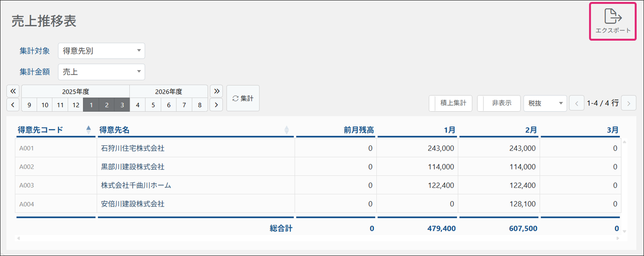644x256 pixels.
Task: Go to previous month with left chevron
Action: (13, 105)
